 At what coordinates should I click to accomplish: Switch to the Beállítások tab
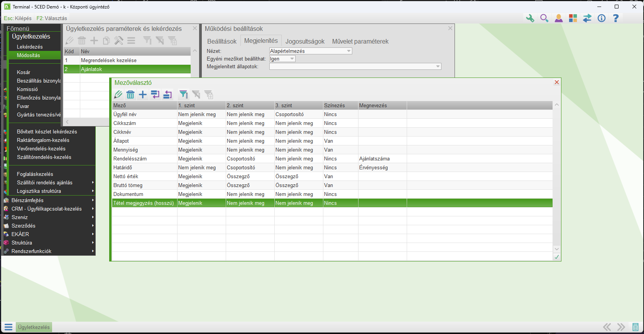pos(221,41)
